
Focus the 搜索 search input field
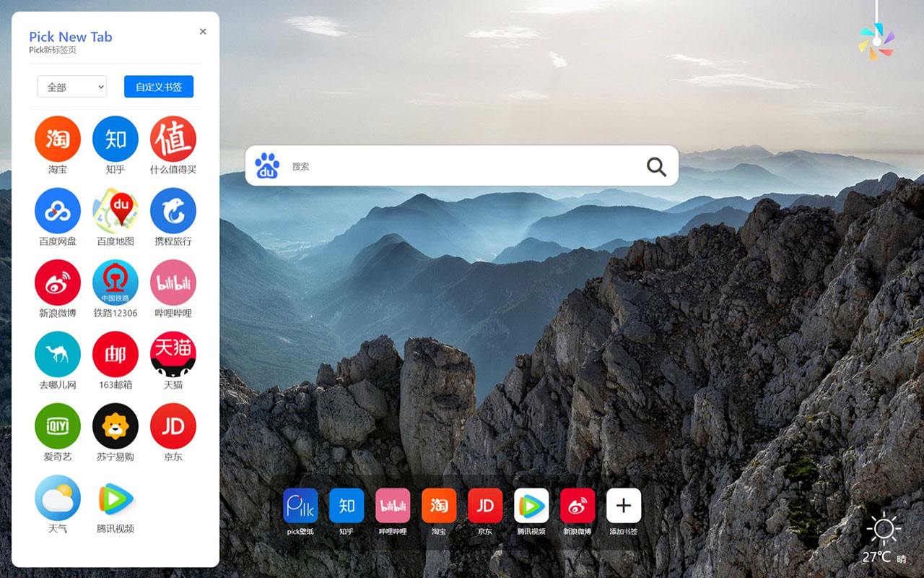[462, 166]
